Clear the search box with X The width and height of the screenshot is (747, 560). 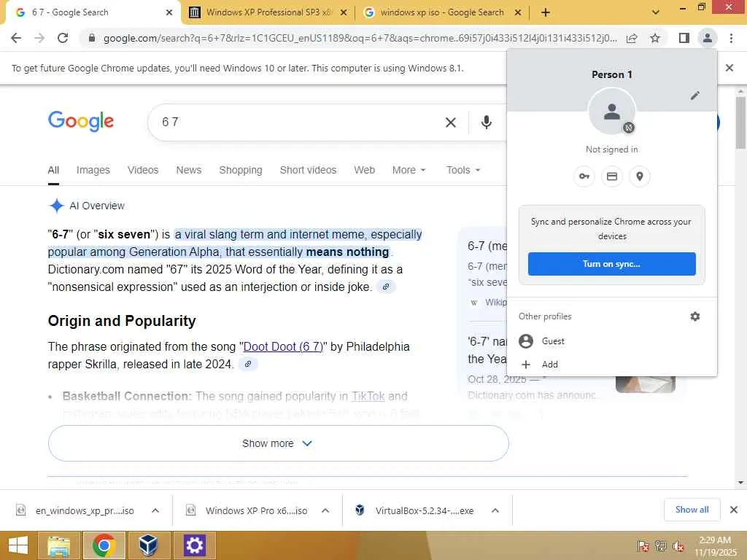point(451,122)
